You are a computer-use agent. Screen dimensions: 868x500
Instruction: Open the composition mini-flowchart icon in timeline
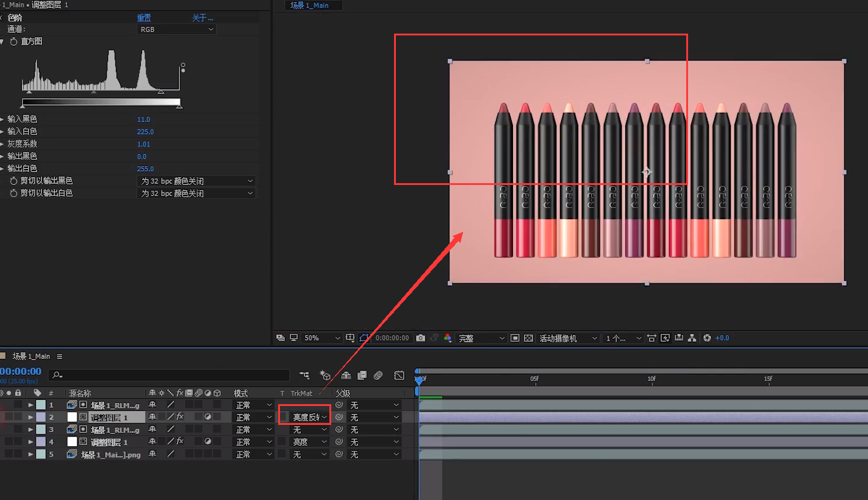pyautogui.click(x=304, y=375)
